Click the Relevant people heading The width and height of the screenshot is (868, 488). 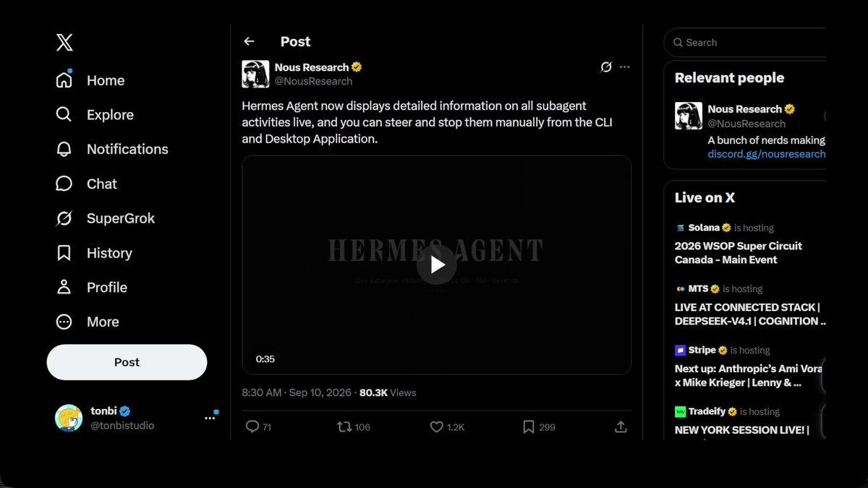[x=729, y=77]
